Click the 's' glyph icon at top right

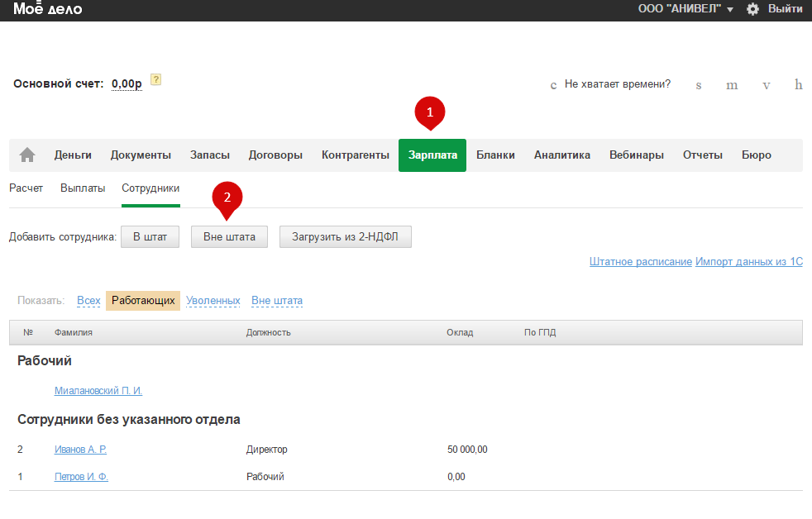click(x=699, y=85)
